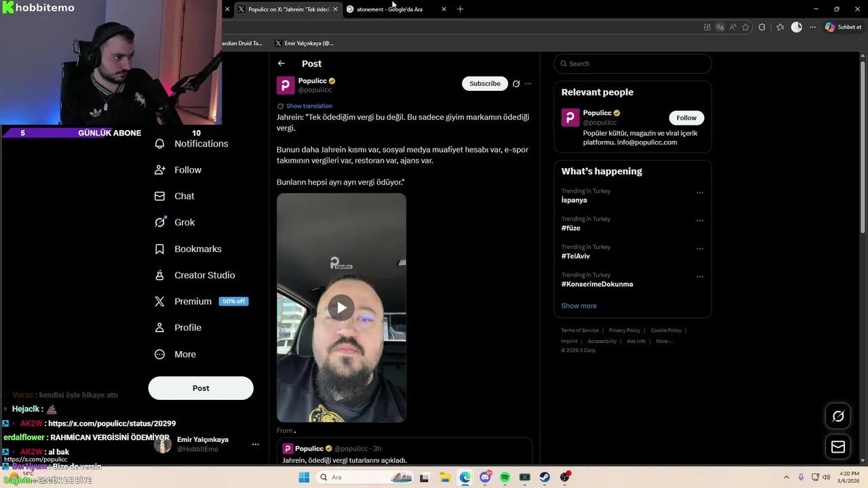Viewport: 868px width, 488px height.
Task: Expand the system tray hidden icons
Action: click(x=787, y=477)
